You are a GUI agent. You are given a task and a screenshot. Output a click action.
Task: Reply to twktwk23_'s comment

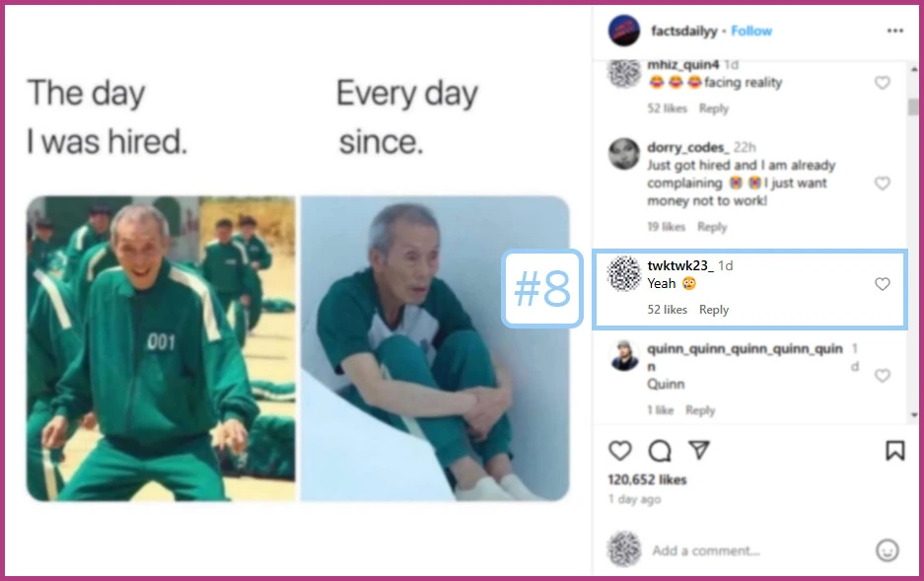tap(714, 310)
